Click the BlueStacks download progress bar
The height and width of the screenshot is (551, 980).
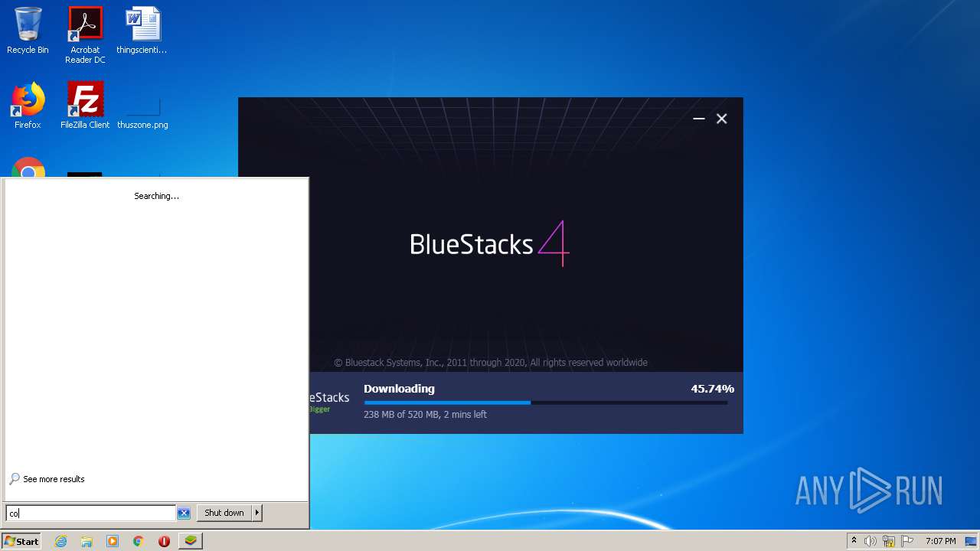coord(546,403)
